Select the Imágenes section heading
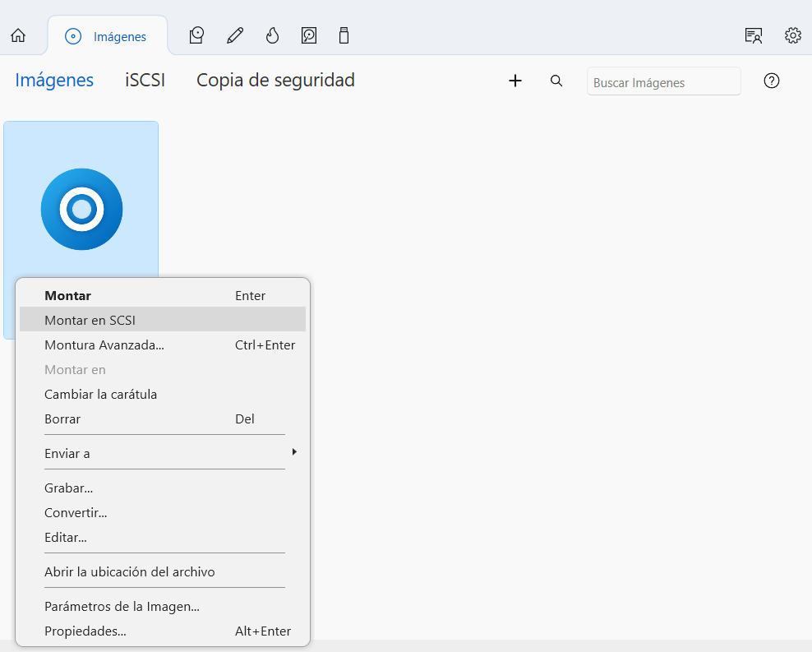 (54, 81)
